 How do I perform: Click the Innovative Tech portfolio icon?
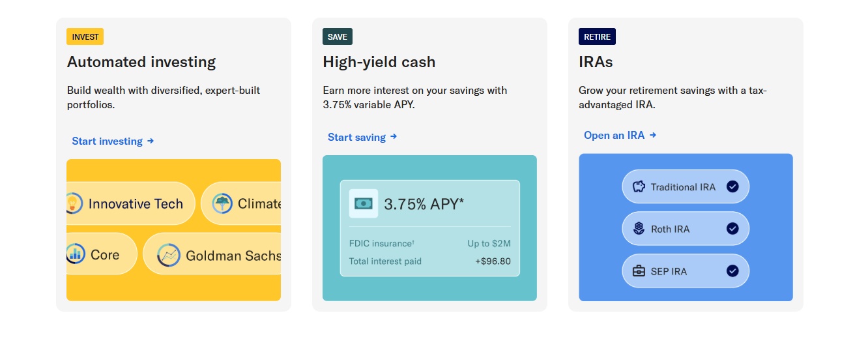74,203
